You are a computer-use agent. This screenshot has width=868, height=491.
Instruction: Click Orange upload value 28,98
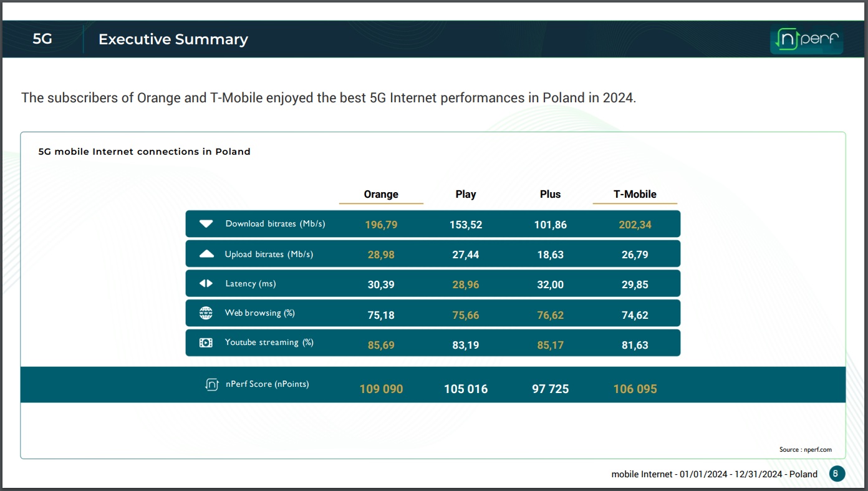point(381,255)
